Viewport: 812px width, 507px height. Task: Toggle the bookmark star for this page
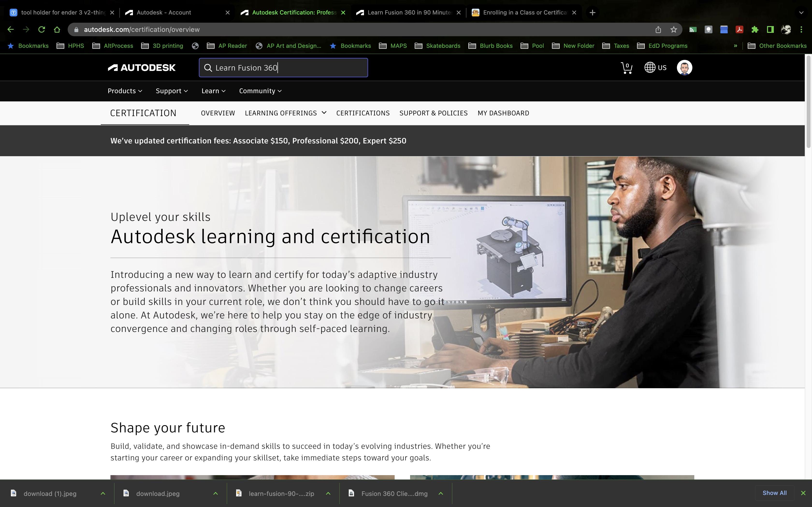[x=674, y=29]
